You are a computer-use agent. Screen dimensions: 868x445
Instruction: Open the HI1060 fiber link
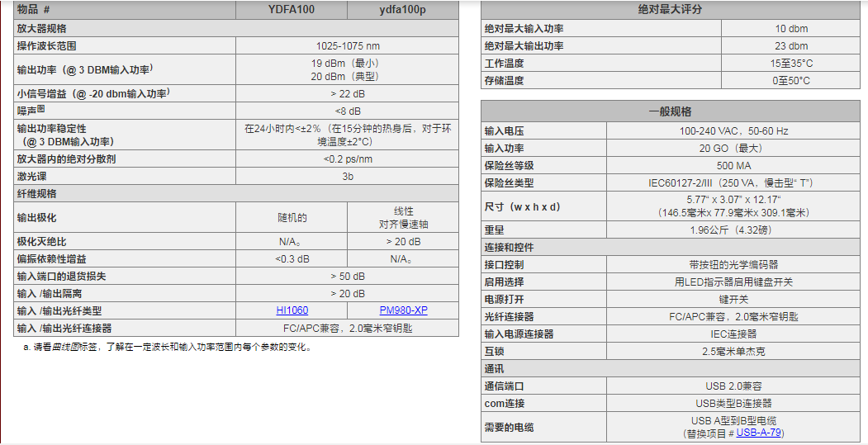[292, 310]
